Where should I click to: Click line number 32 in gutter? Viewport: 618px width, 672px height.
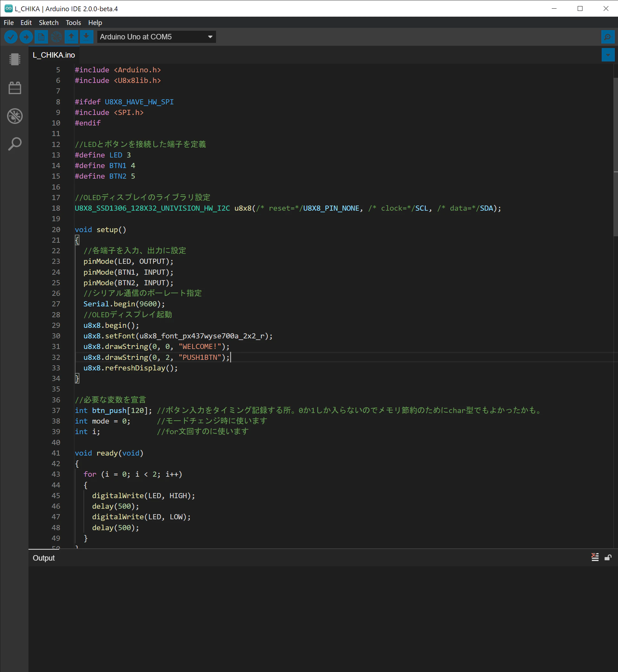click(56, 357)
